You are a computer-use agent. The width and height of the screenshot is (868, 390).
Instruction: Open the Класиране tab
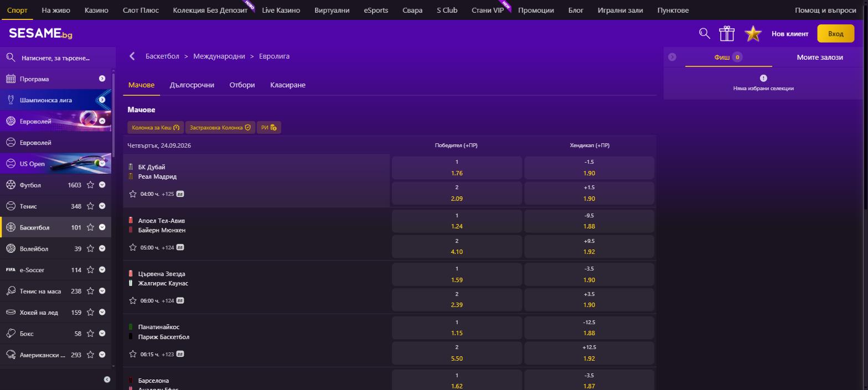click(288, 85)
